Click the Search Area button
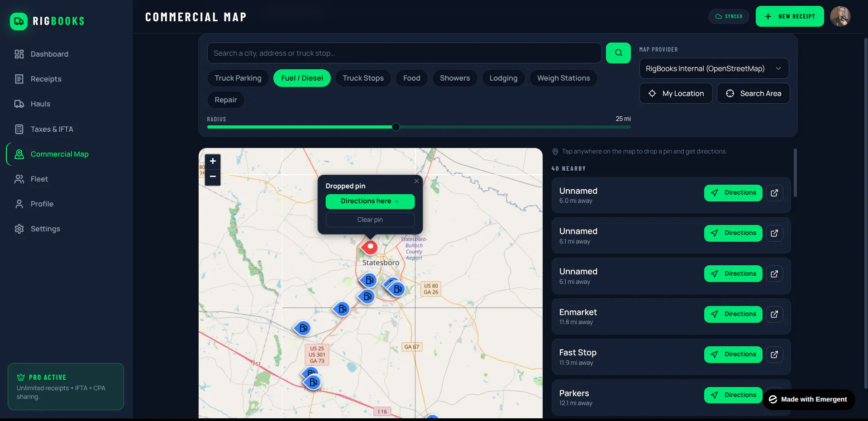 point(754,93)
